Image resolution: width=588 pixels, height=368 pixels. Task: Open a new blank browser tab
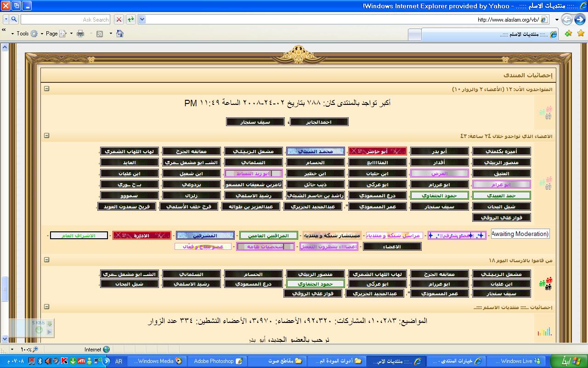click(414, 34)
